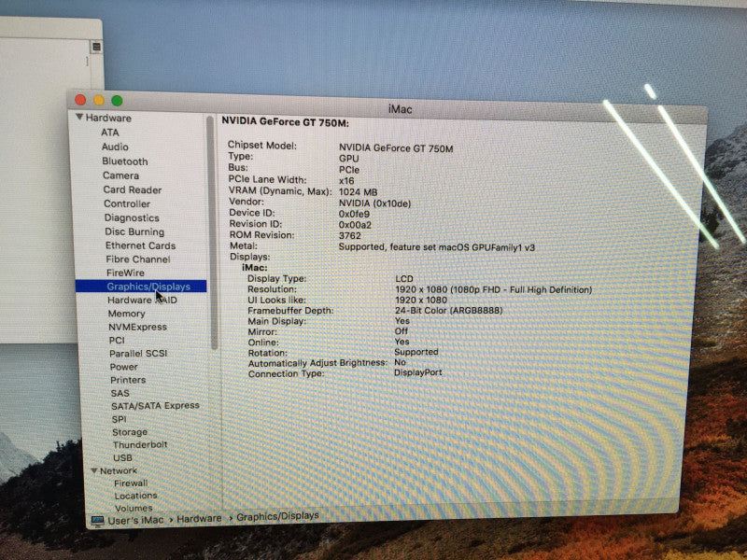Click the sidebar vertical scrollbar
747x560 pixels.
[212, 233]
